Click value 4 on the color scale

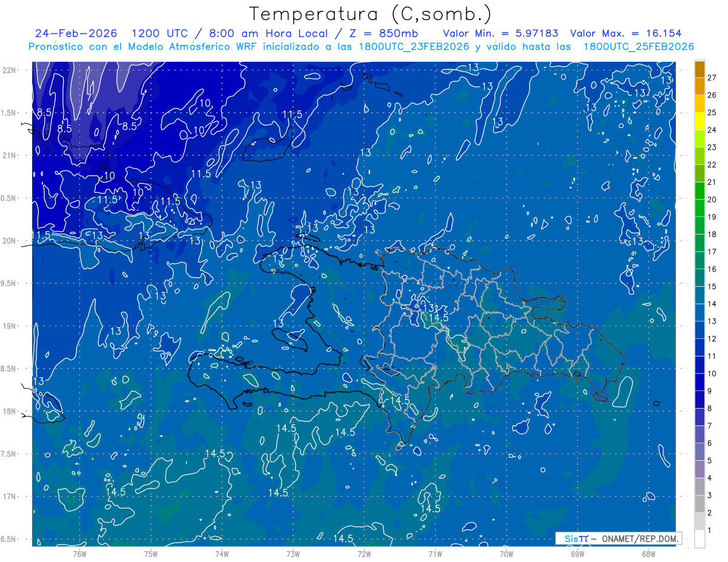pos(710,478)
